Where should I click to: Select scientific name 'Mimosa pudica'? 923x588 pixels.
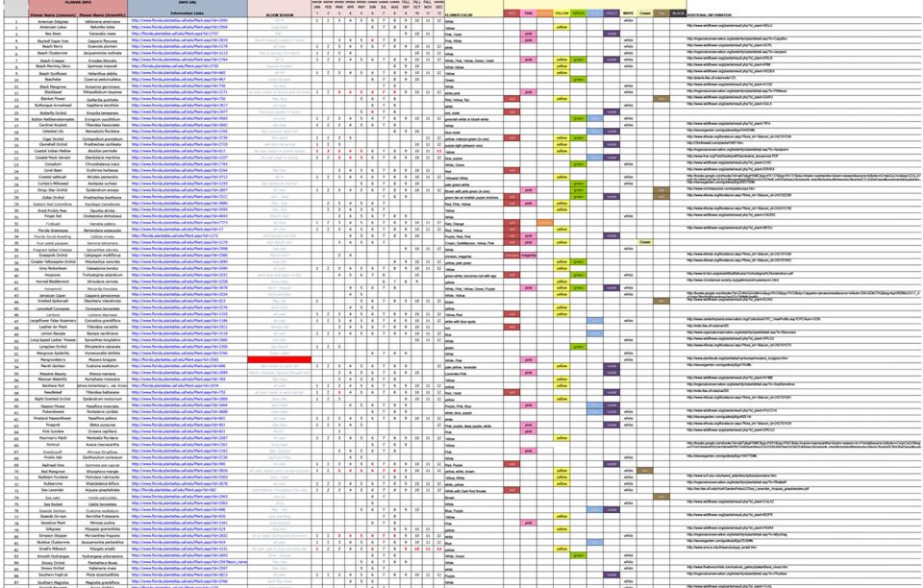click(103, 522)
